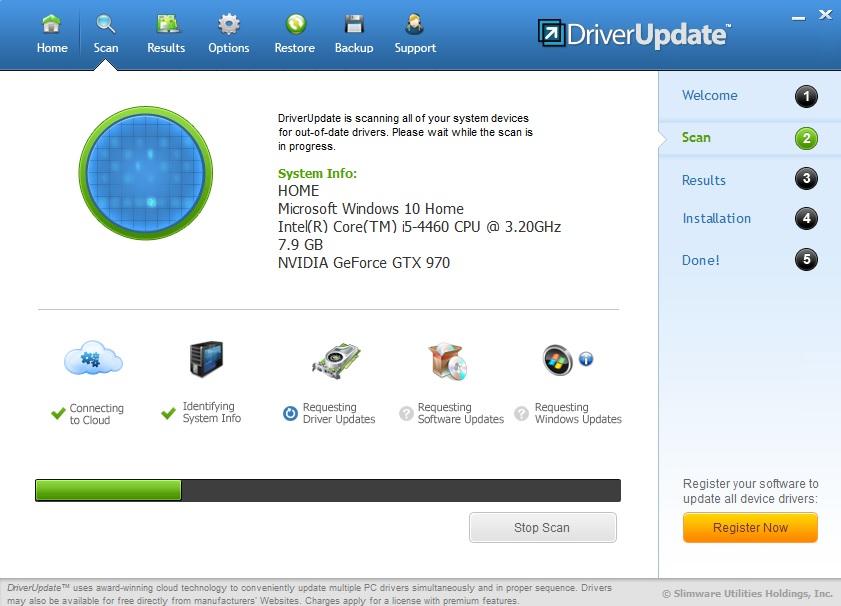Viewport: 841px width, 606px height.
Task: Click the NVIDIA GeForce GTX 970 text
Action: pyautogui.click(x=364, y=263)
